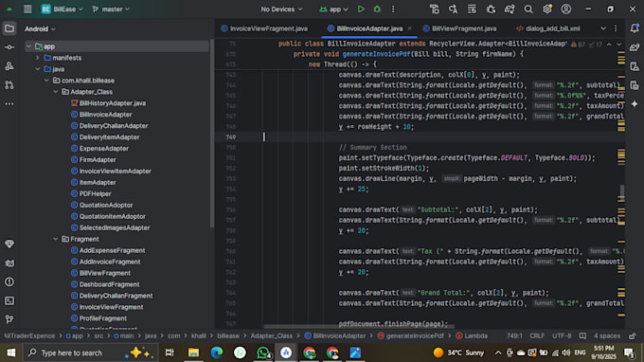Collapse the Fragment folder
The height and width of the screenshot is (362, 644).
coord(56,239)
